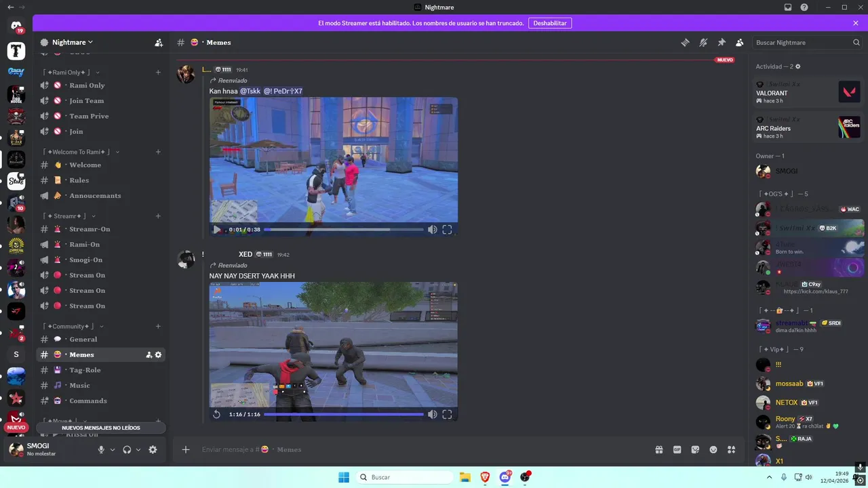Toggle headphone deafen in user panel
Viewport: 868px width, 488px height.
point(127,449)
